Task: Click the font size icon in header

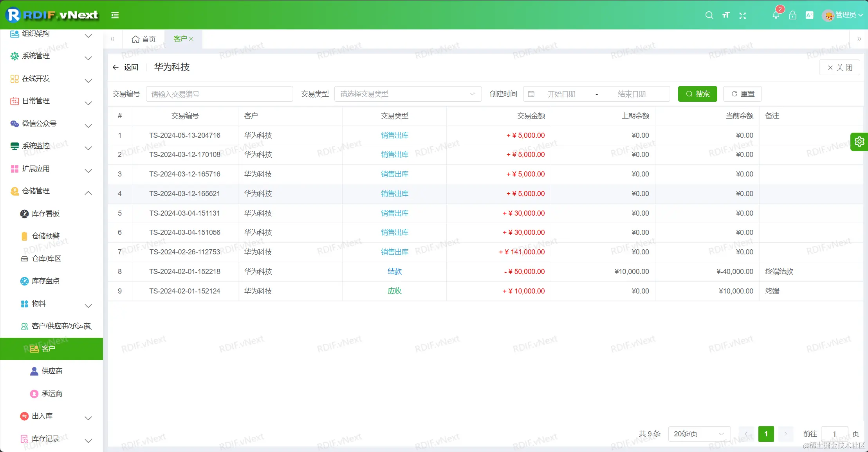Action: [726, 15]
